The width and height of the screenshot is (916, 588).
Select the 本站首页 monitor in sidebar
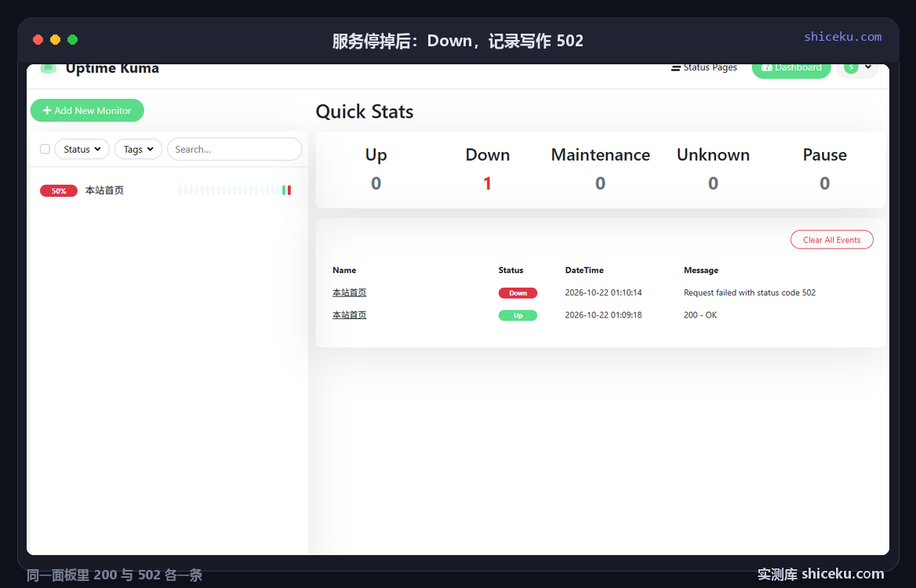coord(168,191)
